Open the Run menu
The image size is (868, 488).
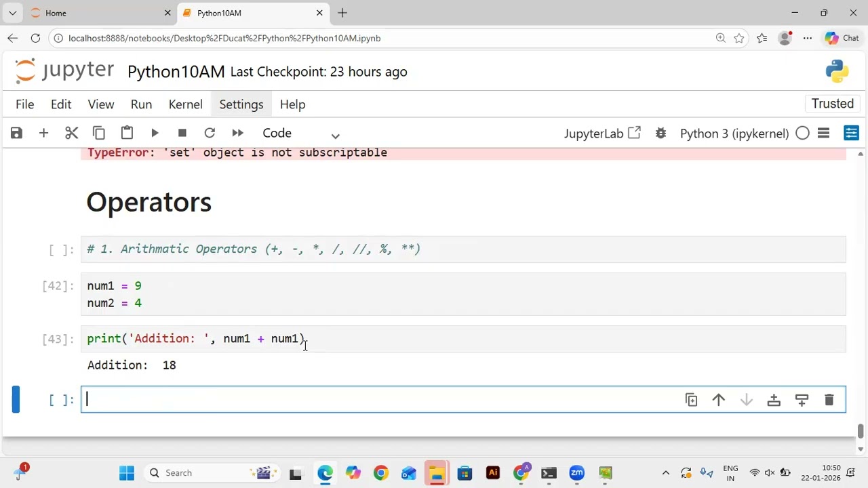pyautogui.click(x=141, y=104)
